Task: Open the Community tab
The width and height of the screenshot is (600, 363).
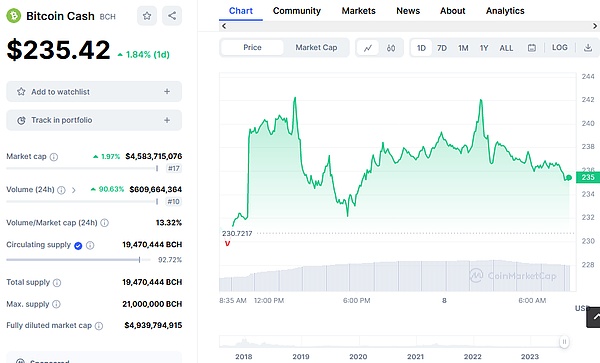Action: 297,11
